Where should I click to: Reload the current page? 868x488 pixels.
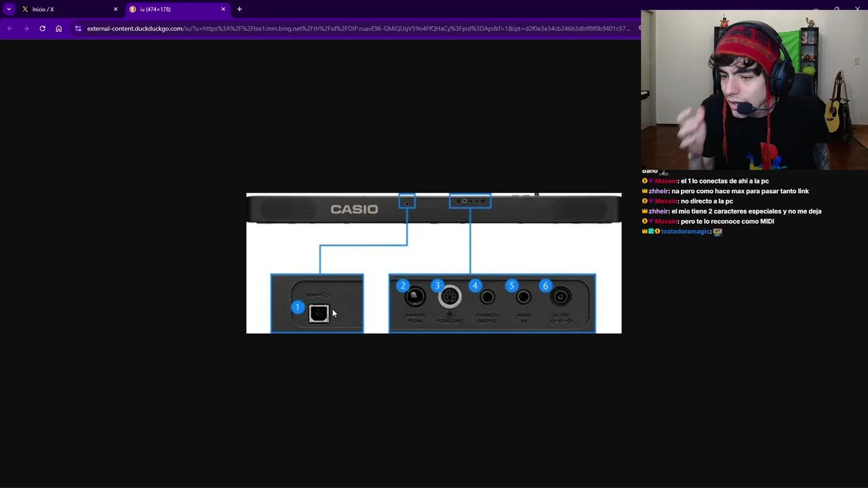click(x=42, y=28)
